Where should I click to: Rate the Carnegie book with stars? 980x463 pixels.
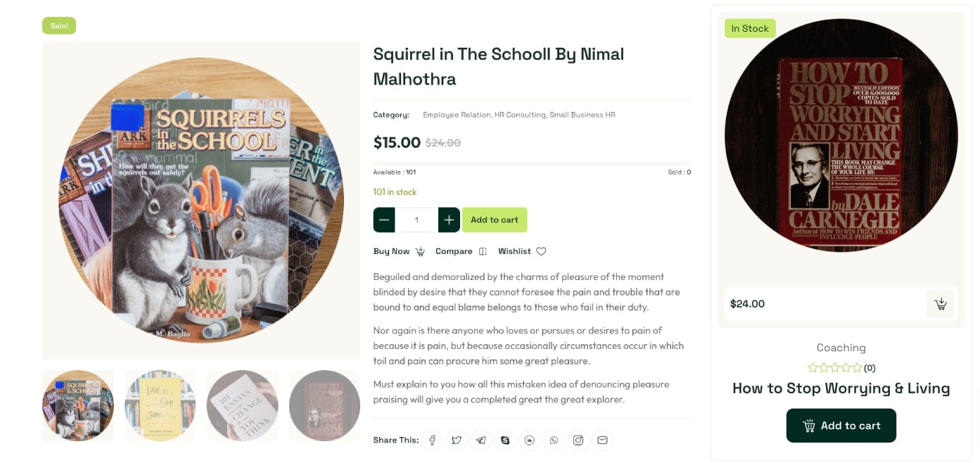[x=834, y=368]
